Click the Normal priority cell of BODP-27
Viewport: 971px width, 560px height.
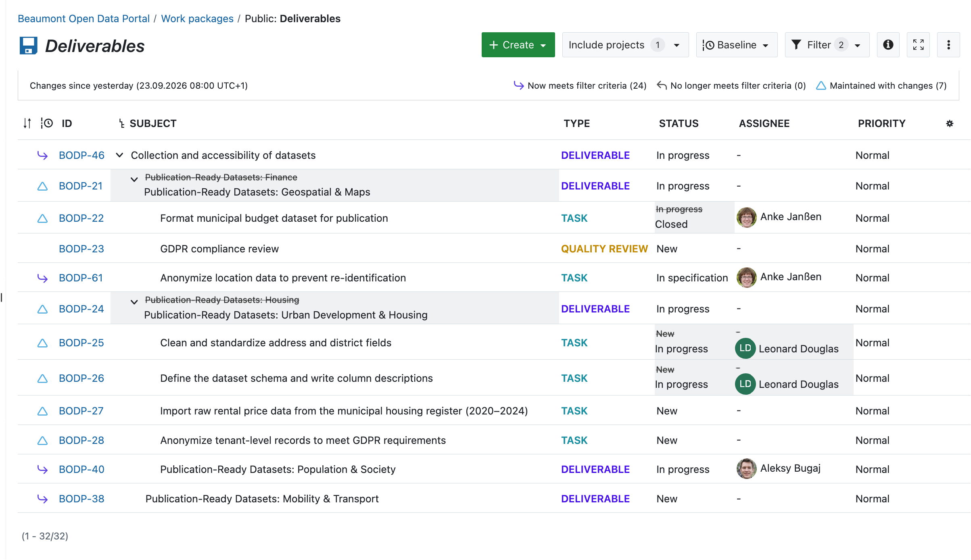pyautogui.click(x=872, y=411)
